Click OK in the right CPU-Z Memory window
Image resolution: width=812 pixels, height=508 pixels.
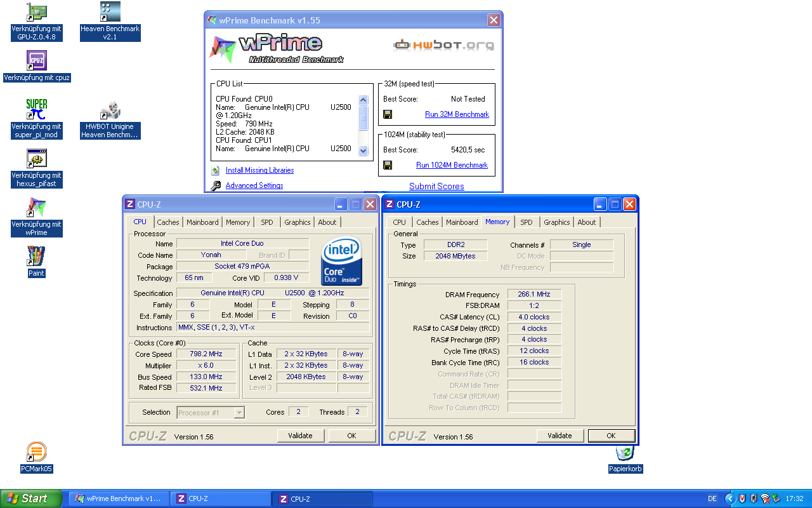point(611,436)
